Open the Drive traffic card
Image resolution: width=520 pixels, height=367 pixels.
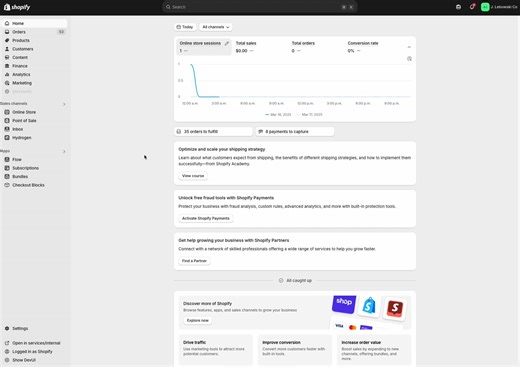tap(216, 349)
